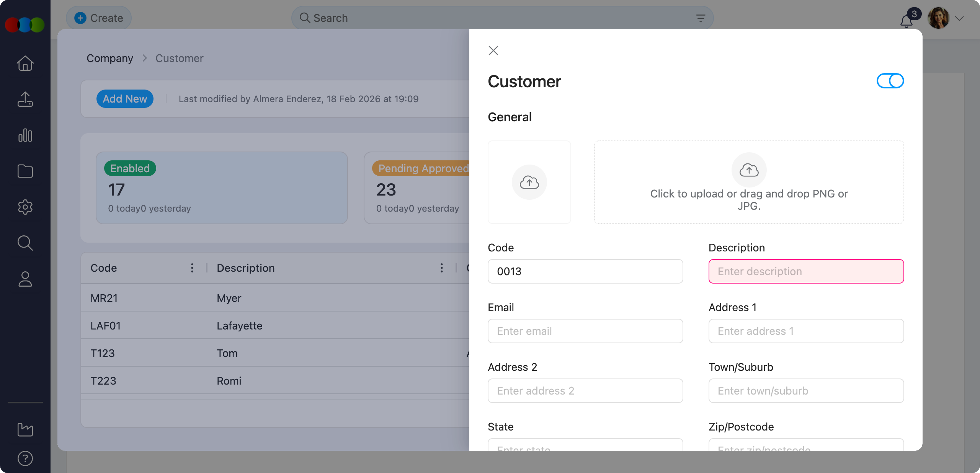Open Settings via the gear icon
This screenshot has height=473, width=980.
click(x=25, y=207)
